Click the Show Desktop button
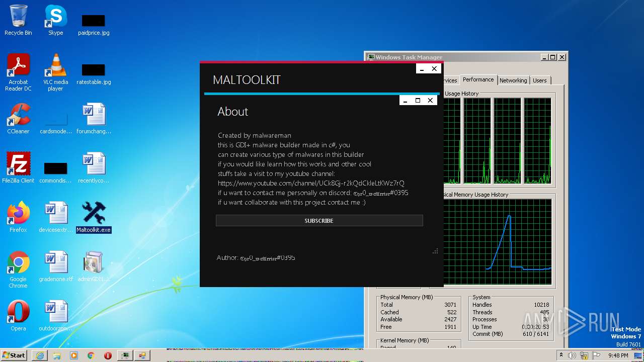This screenshot has width=644, height=362. click(638, 355)
